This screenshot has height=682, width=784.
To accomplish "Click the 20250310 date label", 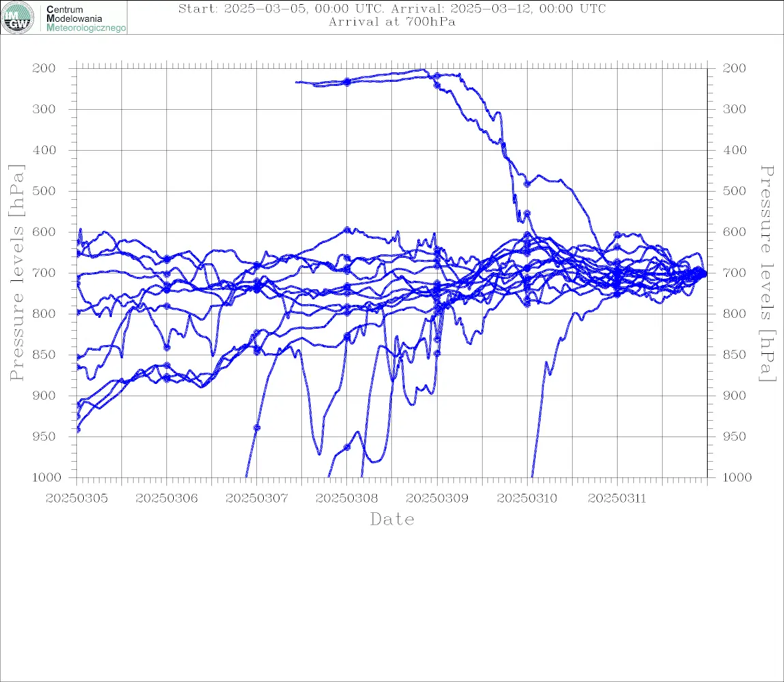I will point(527,499).
